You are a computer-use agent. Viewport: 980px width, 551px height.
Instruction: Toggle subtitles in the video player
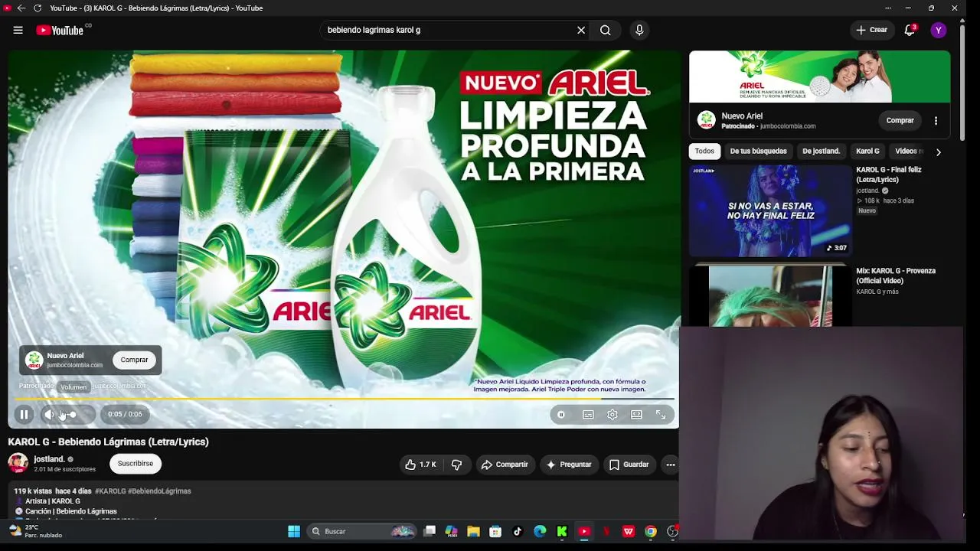pyautogui.click(x=588, y=414)
